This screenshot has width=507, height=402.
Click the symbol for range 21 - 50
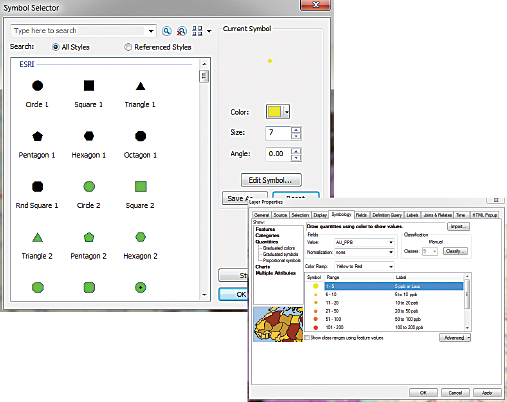315,311
